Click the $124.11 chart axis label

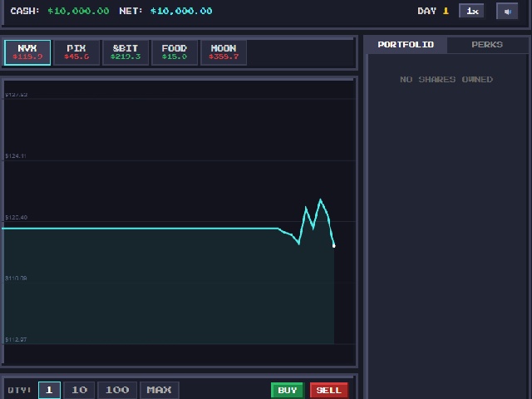(16, 156)
